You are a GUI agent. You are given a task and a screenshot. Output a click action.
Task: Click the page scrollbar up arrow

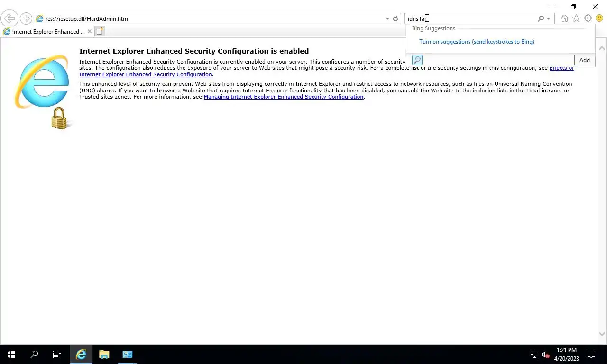[x=602, y=48]
